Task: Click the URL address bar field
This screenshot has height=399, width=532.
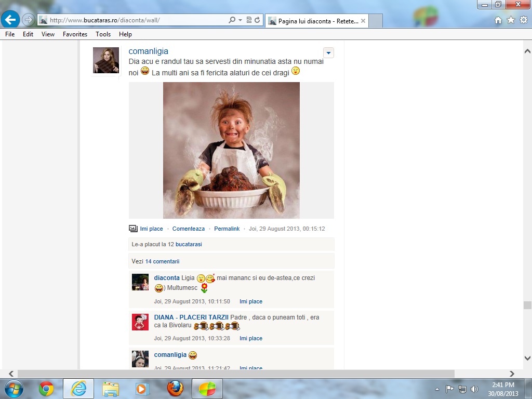Action: (x=135, y=20)
